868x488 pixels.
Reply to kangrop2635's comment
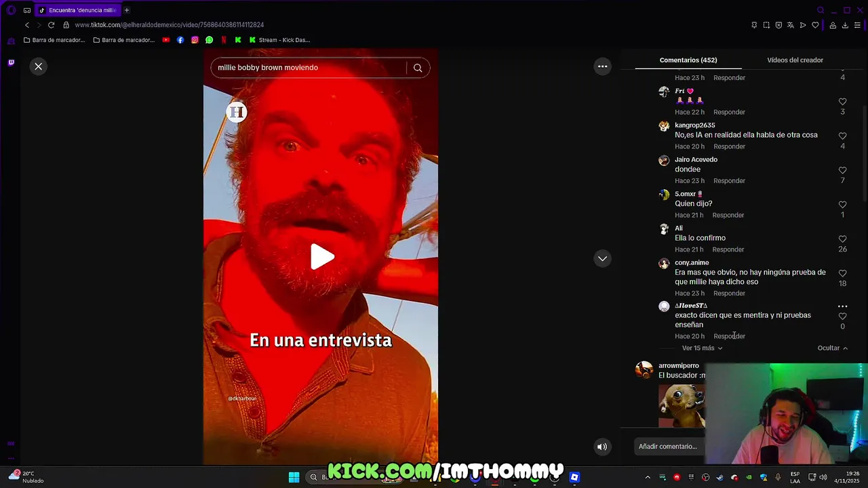pyautogui.click(x=729, y=146)
